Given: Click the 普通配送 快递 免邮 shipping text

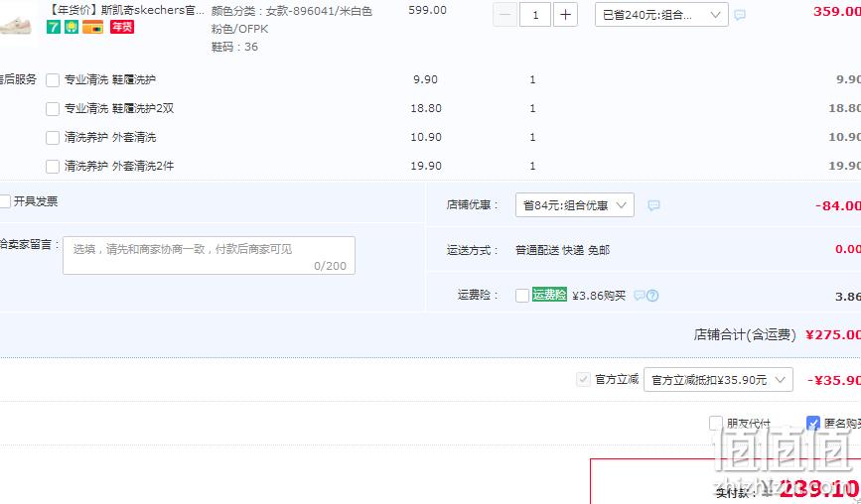Looking at the screenshot, I should 562,250.
